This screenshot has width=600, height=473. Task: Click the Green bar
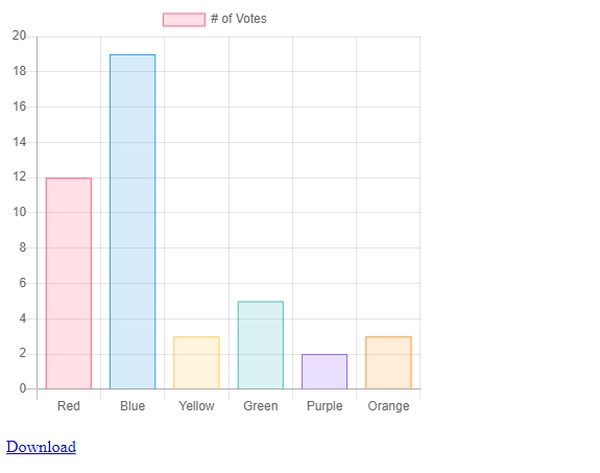[261, 345]
